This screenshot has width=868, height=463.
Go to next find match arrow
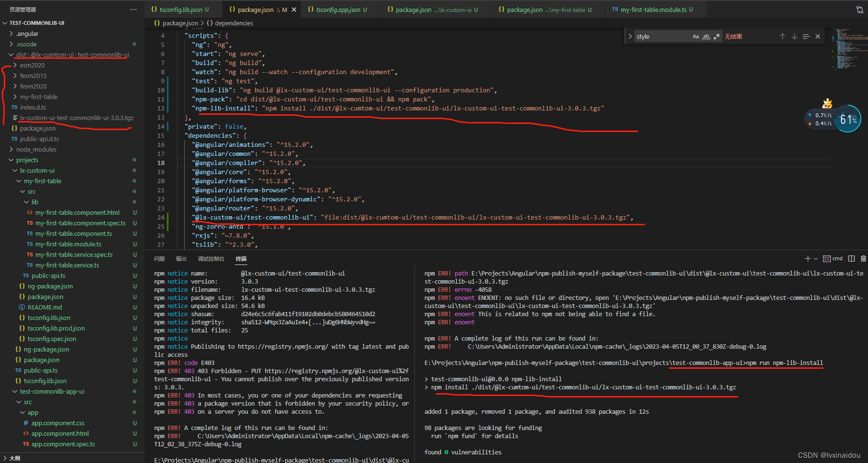(794, 36)
